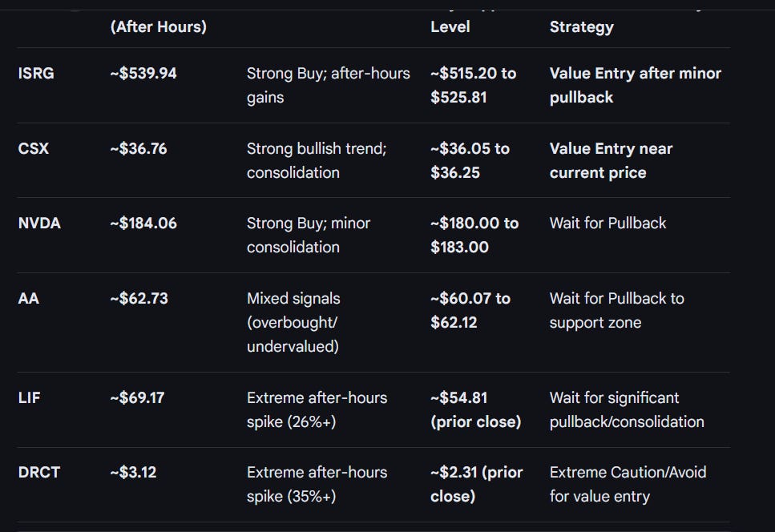
Task: Click the After Hours column header
Action: click(158, 26)
